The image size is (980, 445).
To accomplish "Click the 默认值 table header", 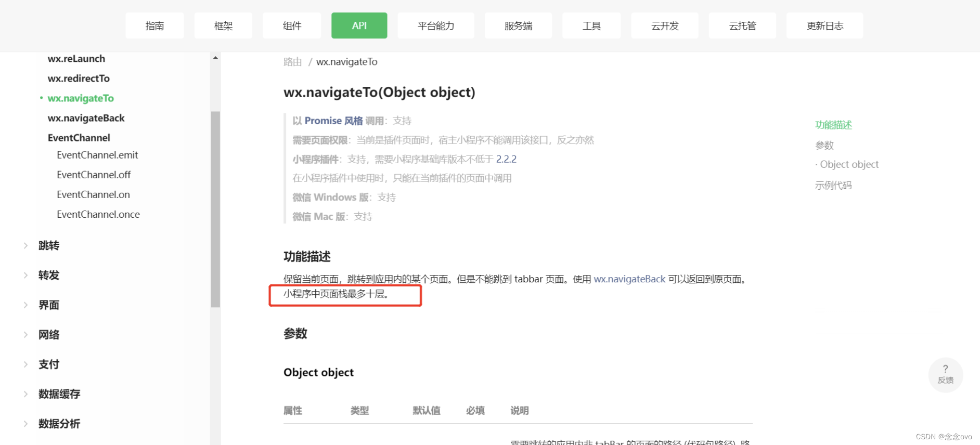I will (x=427, y=411).
